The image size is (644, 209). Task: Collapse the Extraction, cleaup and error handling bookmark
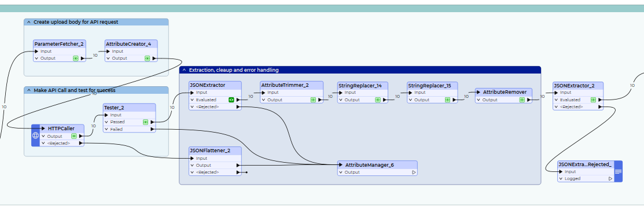coord(184,70)
